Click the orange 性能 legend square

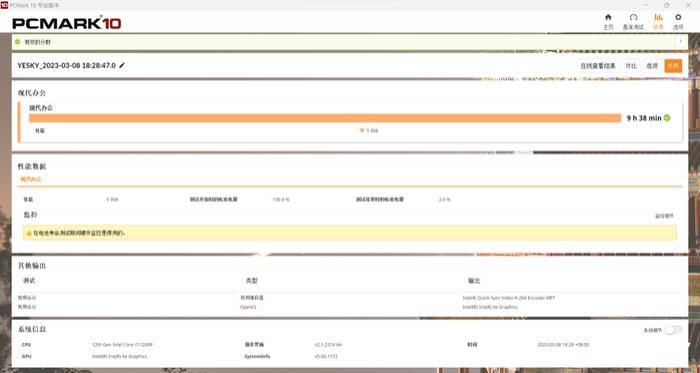[x=362, y=130]
